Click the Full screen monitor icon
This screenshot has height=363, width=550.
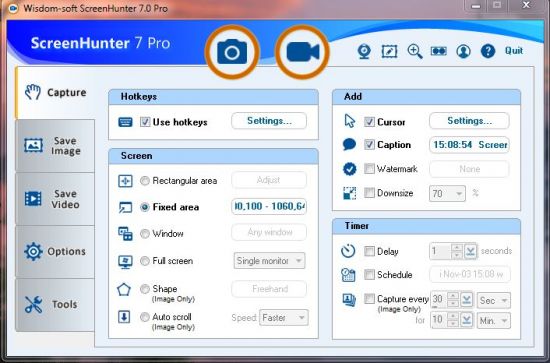click(x=125, y=261)
